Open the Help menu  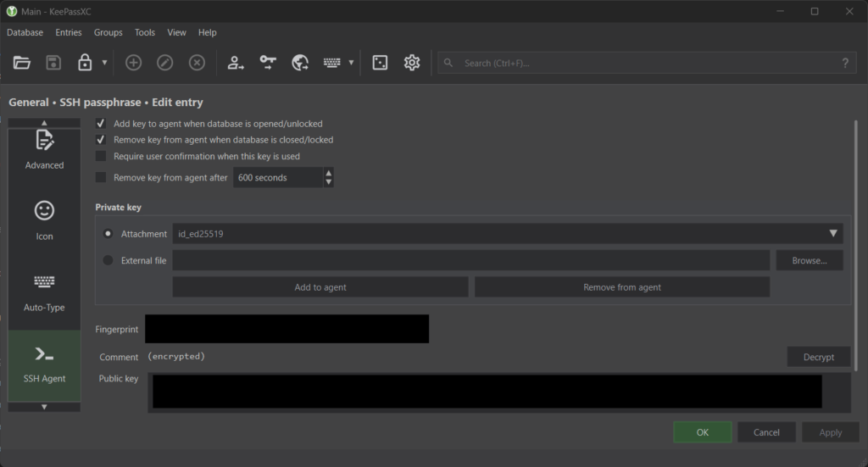point(208,33)
